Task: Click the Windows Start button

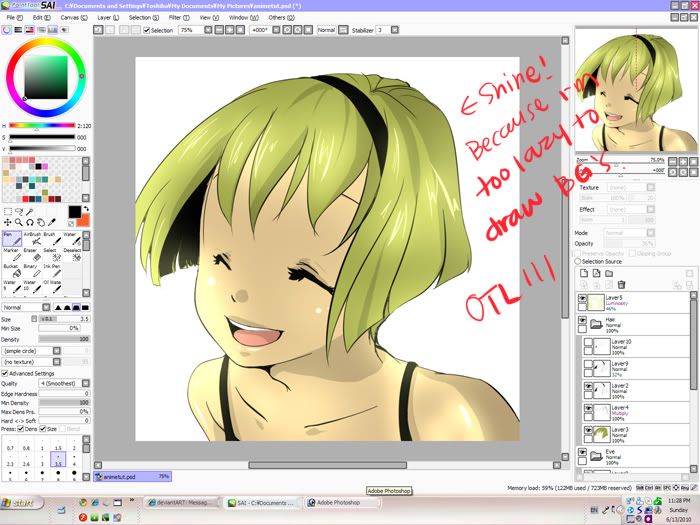Action: coord(21,503)
